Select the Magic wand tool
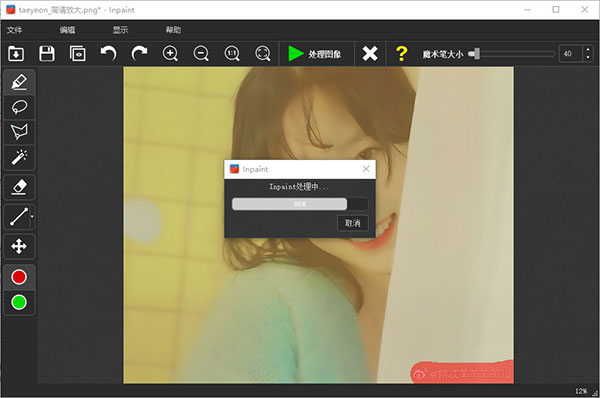Screen dimensions: 600x398 pos(19,157)
